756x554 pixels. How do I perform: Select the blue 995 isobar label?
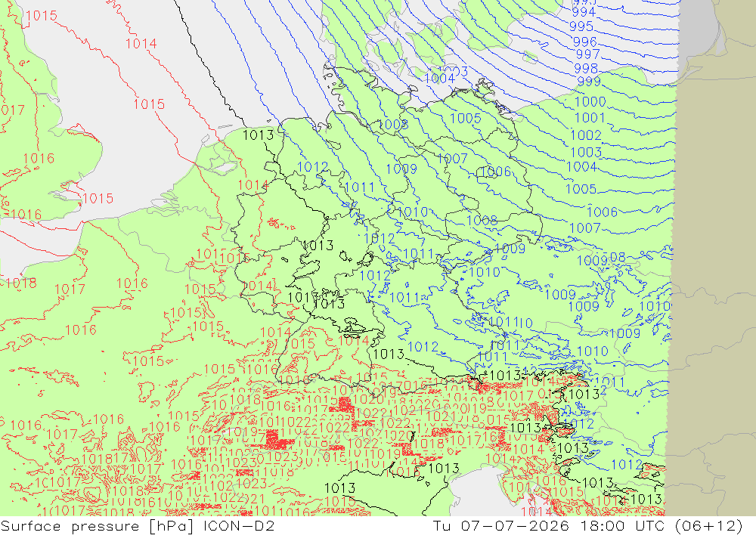tap(581, 26)
